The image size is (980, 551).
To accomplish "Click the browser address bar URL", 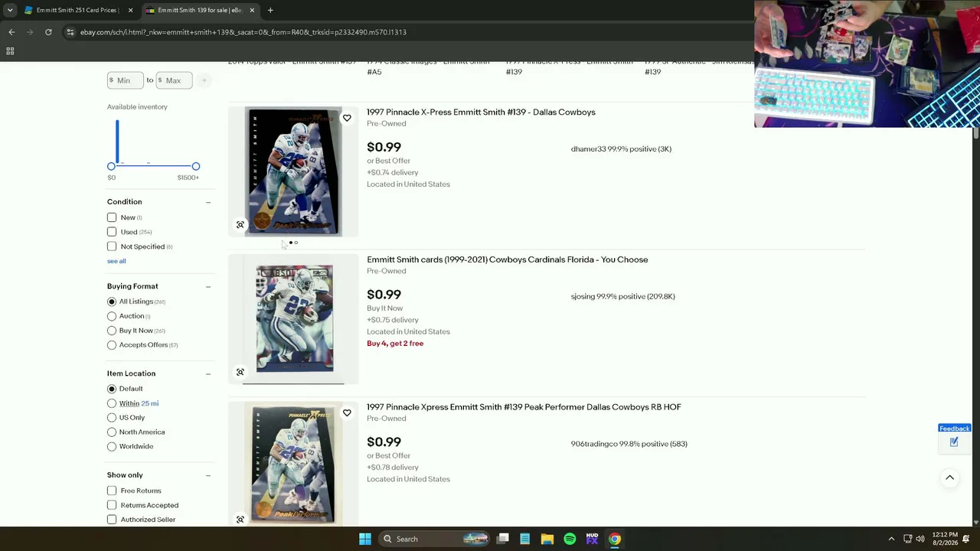I will tap(243, 32).
